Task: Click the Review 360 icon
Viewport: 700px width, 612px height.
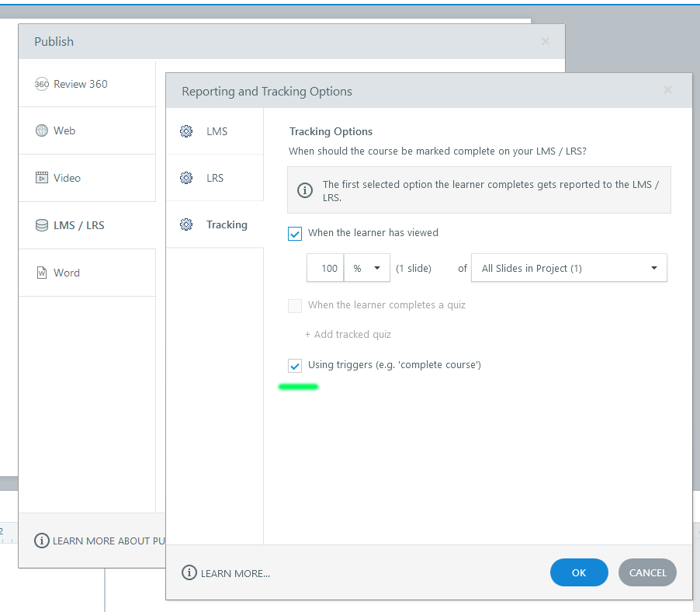Action: pyautogui.click(x=42, y=84)
